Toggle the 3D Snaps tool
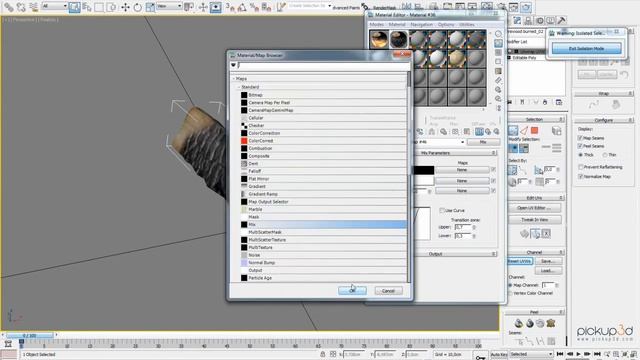 (230, 7)
